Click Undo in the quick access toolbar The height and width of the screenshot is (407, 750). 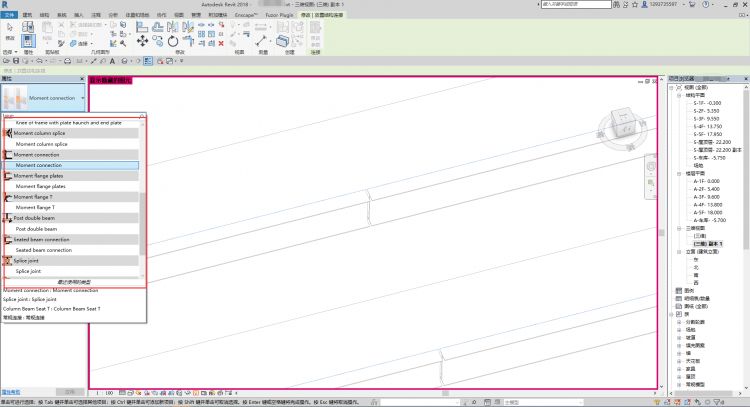click(x=39, y=61)
